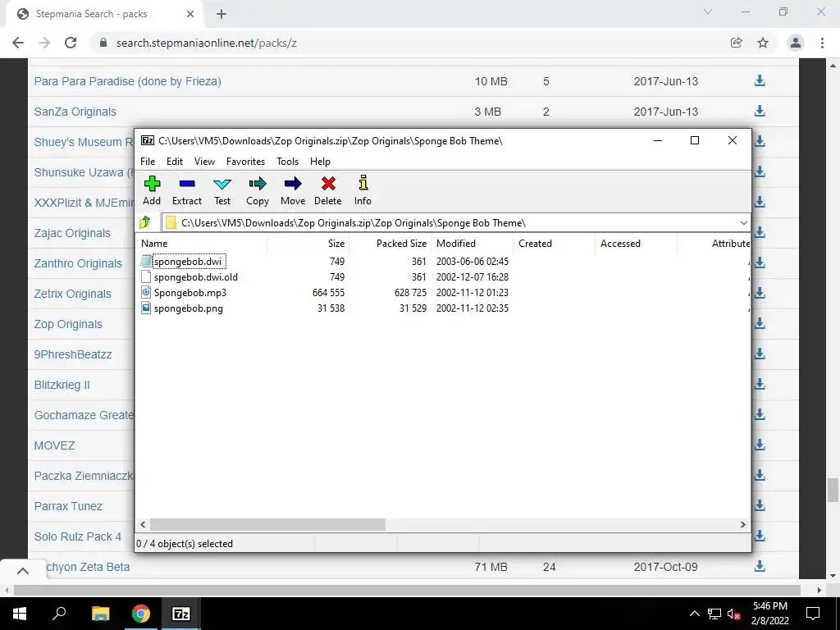
Task: Open the Windows Start menu
Action: click(20, 614)
